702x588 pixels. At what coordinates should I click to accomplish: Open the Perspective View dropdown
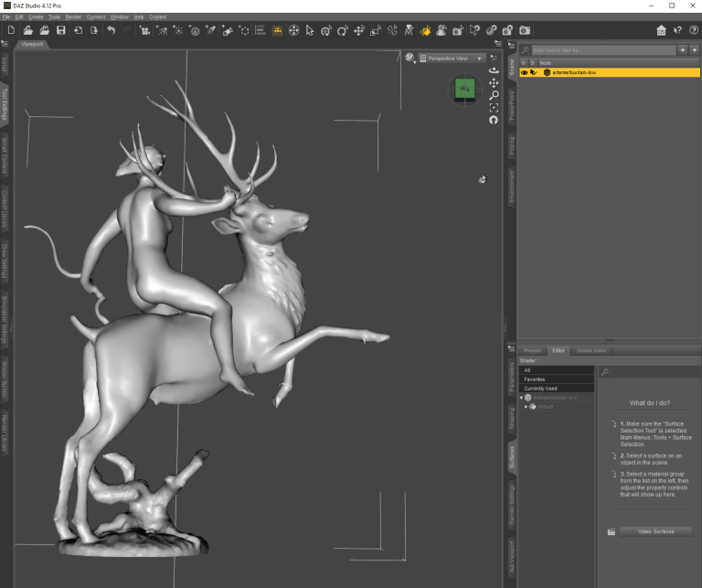(452, 59)
